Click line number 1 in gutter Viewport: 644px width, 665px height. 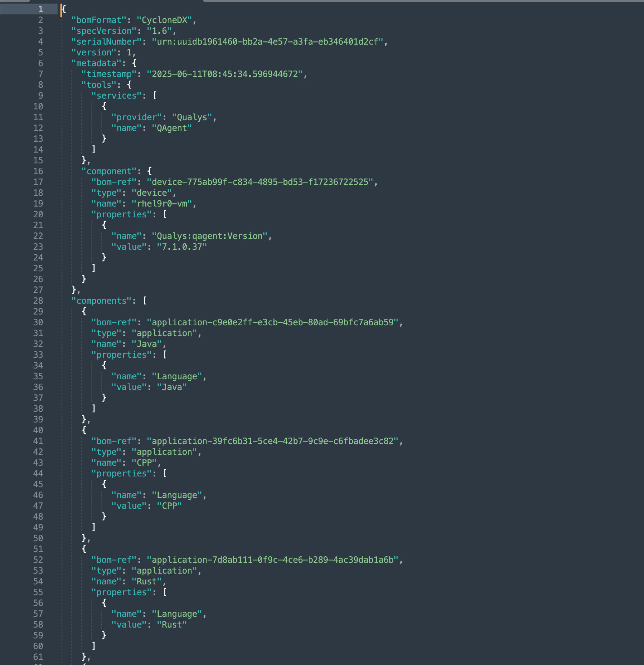41,9
